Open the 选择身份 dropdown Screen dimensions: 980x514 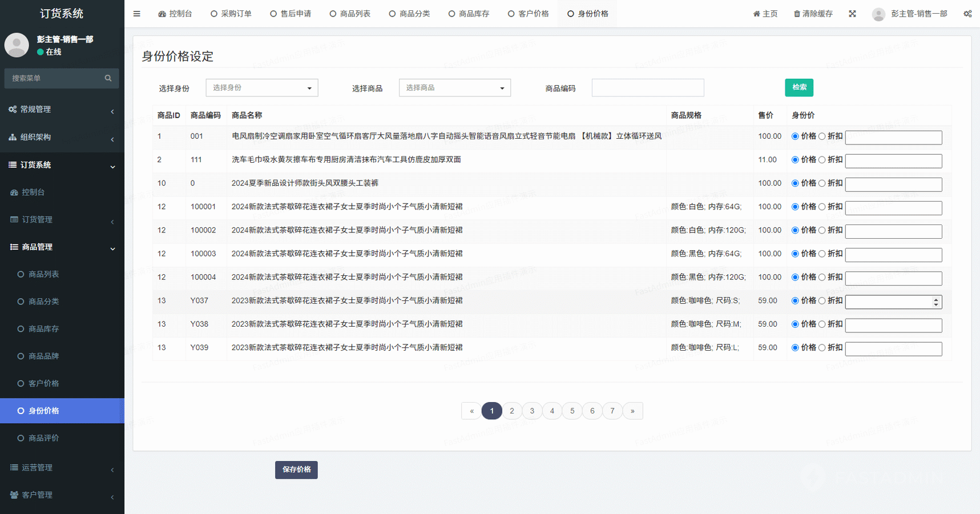pos(261,88)
